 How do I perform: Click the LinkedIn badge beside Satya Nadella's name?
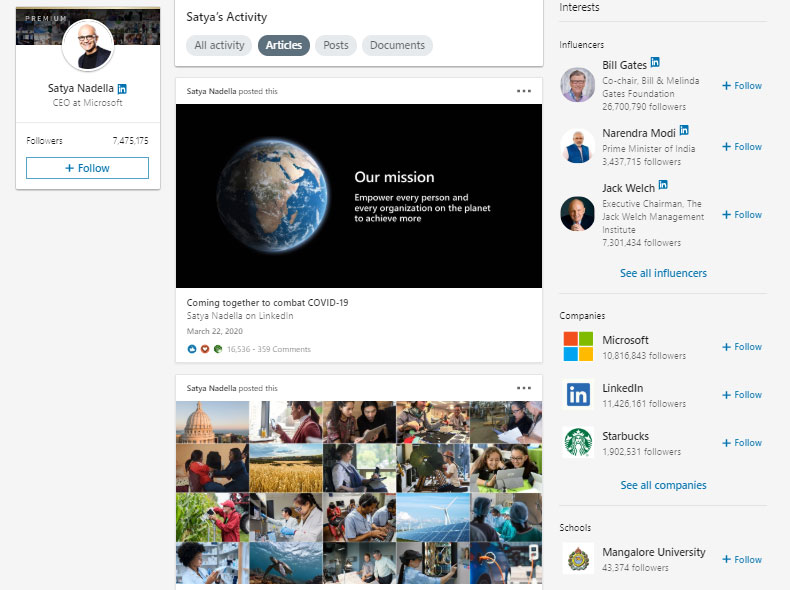122,89
